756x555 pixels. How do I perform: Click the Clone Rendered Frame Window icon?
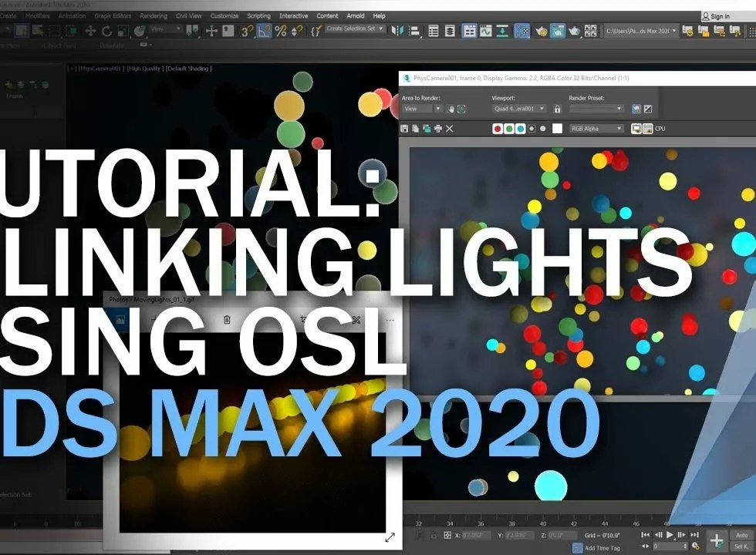point(427,129)
